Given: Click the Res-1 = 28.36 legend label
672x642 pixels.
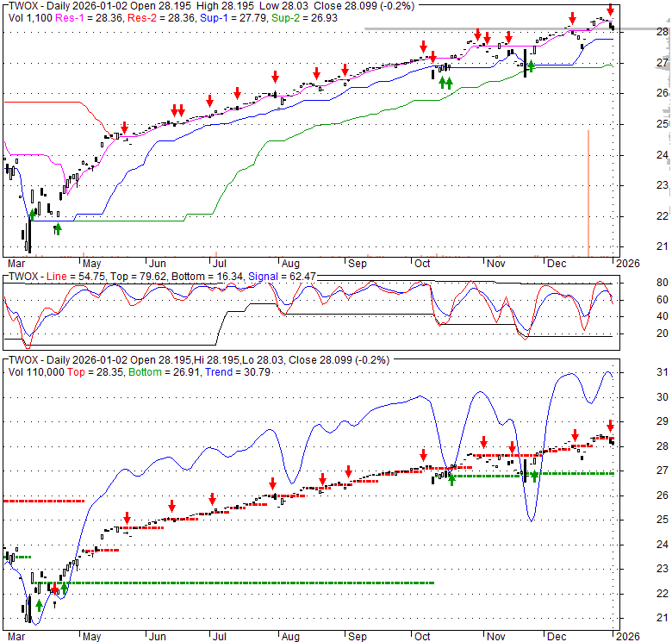Looking at the screenshot, I should click(x=79, y=17).
